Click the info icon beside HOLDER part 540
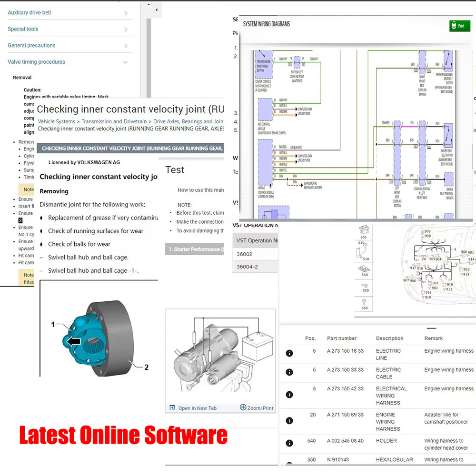This screenshot has height=476, width=476. point(289,443)
